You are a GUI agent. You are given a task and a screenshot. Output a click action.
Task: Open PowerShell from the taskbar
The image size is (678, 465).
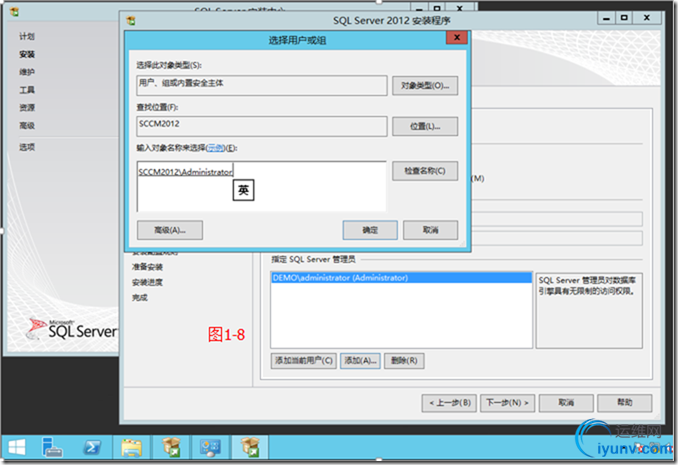[92, 447]
